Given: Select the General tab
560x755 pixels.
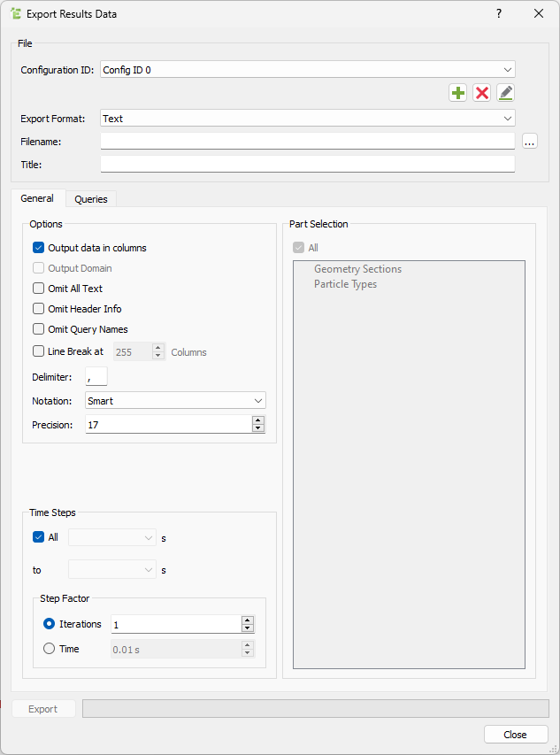Looking at the screenshot, I should coord(37,198).
